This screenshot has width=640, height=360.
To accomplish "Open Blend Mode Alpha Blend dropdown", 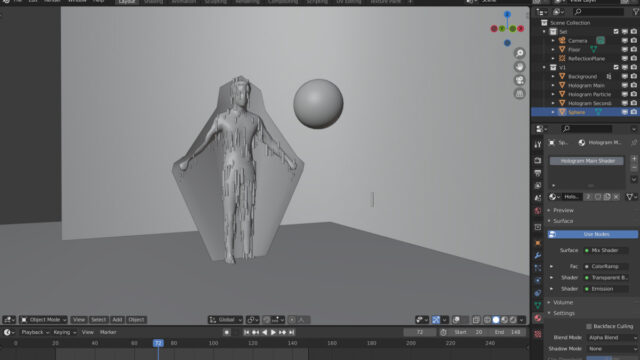I will (611, 338).
